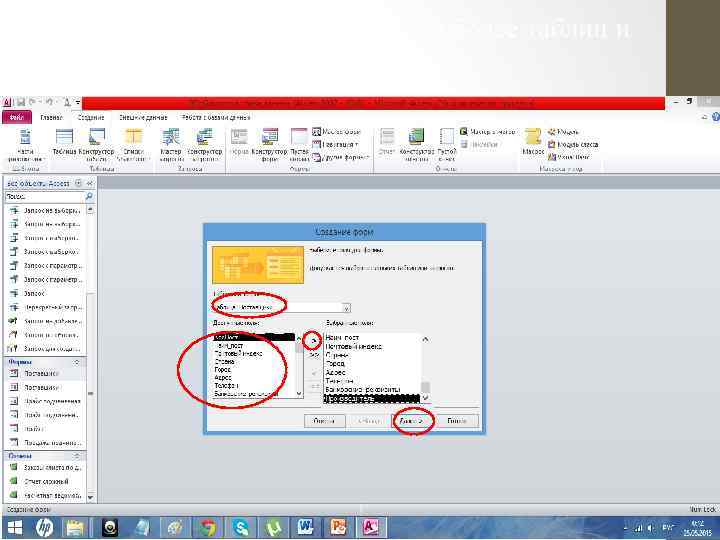Select the Создание (Create) ribbon tab
This screenshot has height=540, width=720.
(x=91, y=118)
